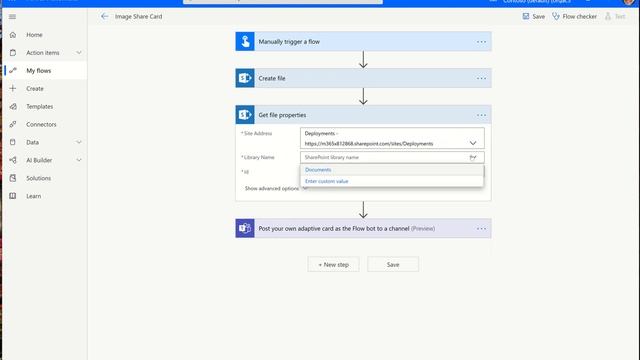The height and width of the screenshot is (360, 640).
Task: Click Save button below the flow
Action: coord(393,264)
